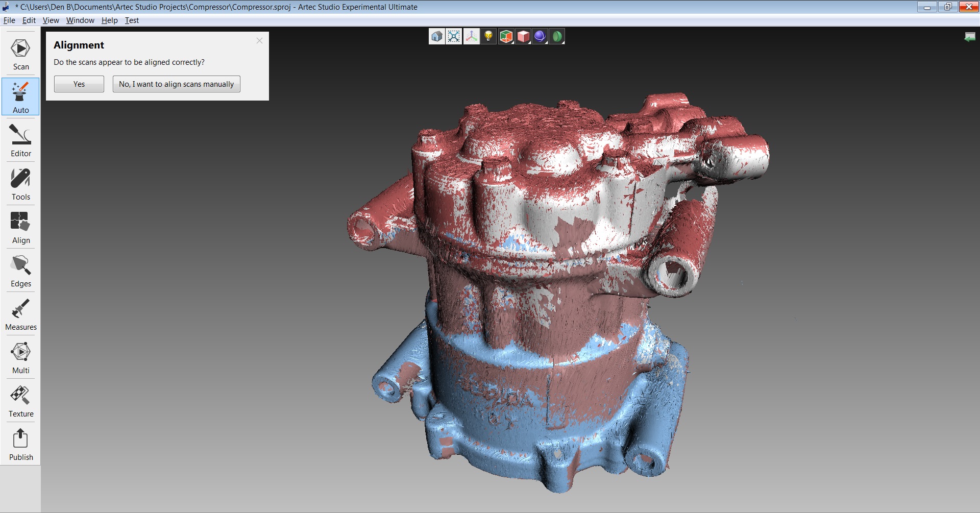Click the fit-to-view arrows icon
Viewport: 980px width, 513px height.
click(x=454, y=36)
